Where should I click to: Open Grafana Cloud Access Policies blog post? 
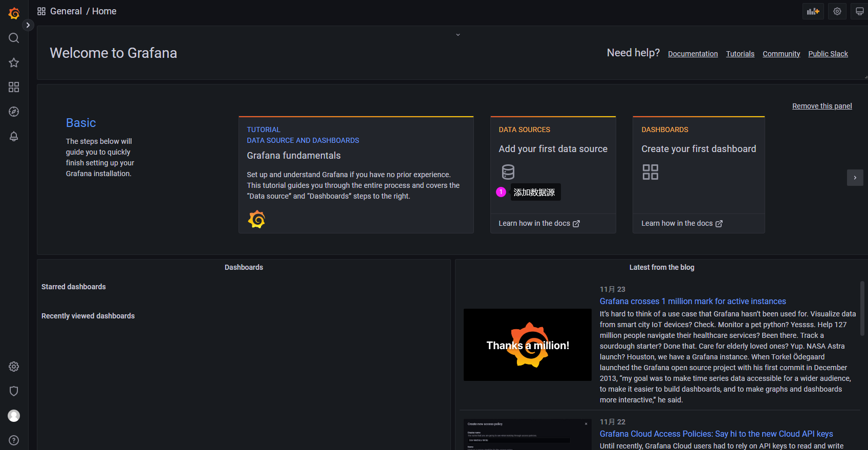point(717,434)
